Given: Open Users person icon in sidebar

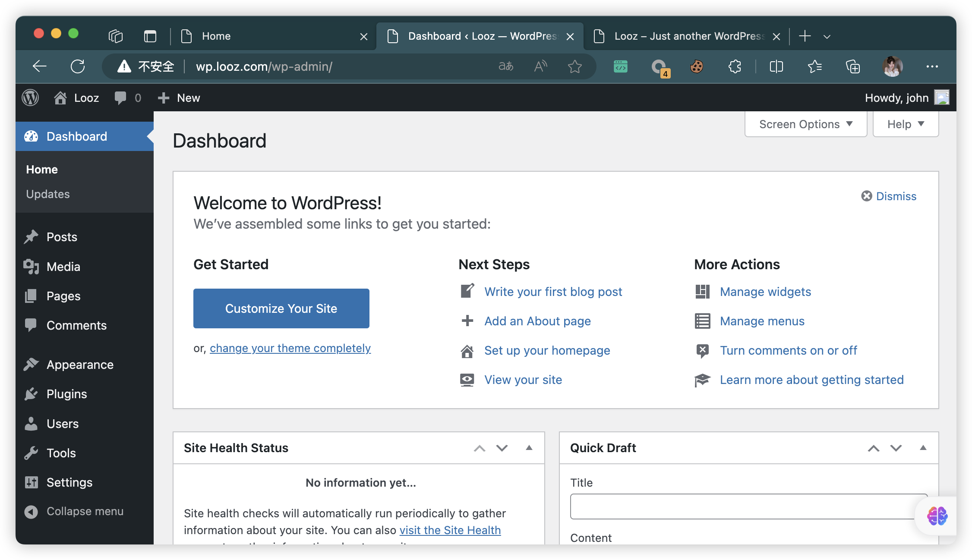Looking at the screenshot, I should [x=31, y=424].
